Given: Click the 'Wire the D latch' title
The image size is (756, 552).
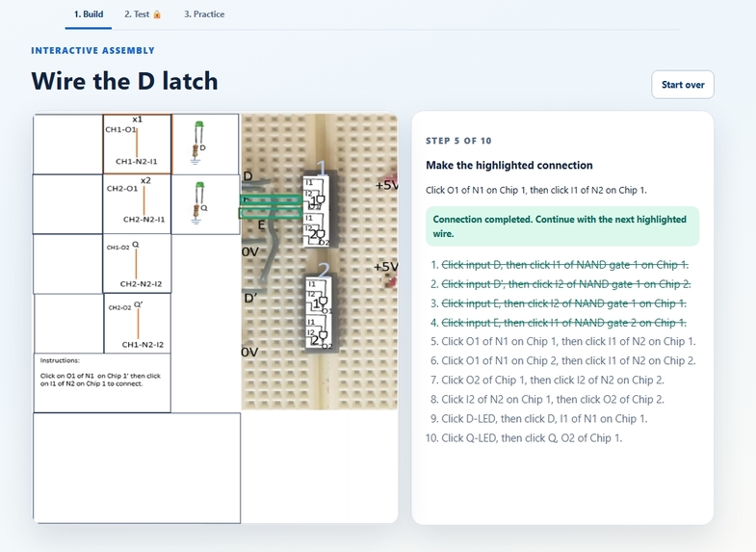Looking at the screenshot, I should [x=124, y=81].
